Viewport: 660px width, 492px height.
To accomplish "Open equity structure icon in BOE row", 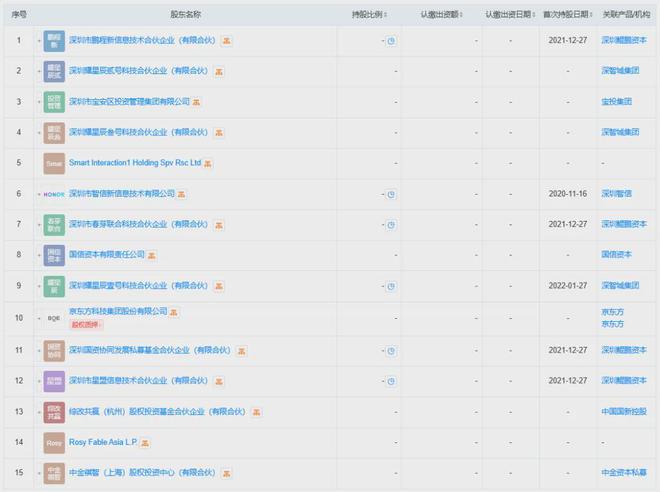I will [174, 312].
